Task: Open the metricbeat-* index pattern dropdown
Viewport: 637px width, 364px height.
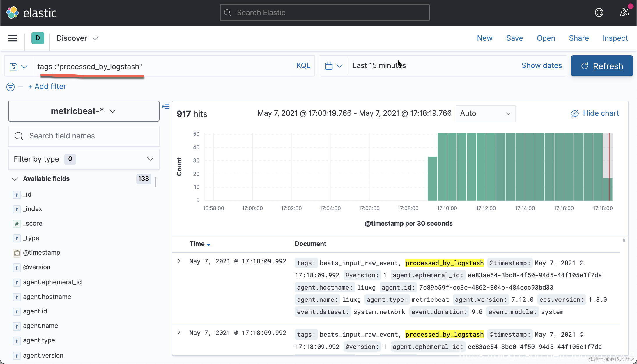Action: pyautogui.click(x=84, y=111)
